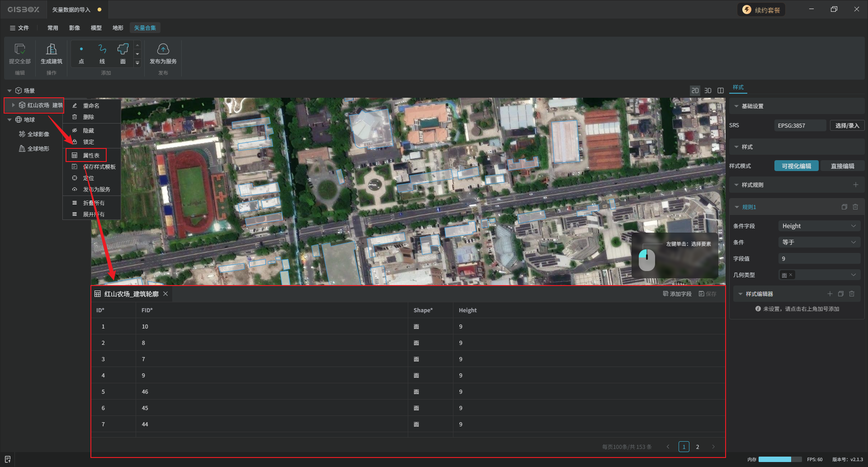The image size is (868, 467).
Task: Select the Add Line (线) tool
Action: pyautogui.click(x=102, y=49)
